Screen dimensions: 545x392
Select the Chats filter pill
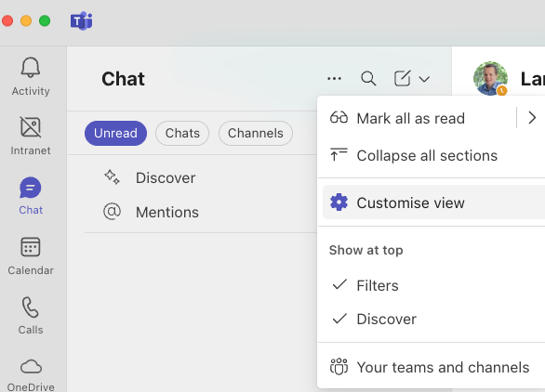[x=182, y=133]
